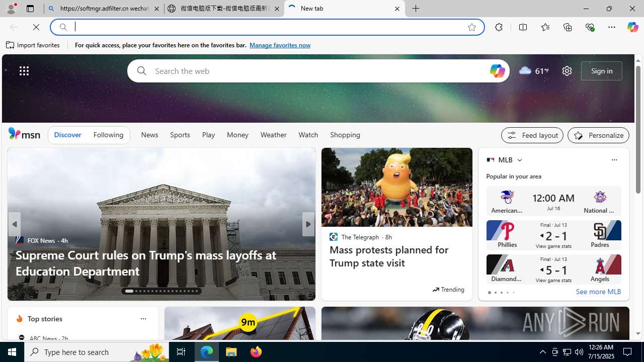Open Tab actions menu
This screenshot has height=362, width=644.
[x=30, y=9]
